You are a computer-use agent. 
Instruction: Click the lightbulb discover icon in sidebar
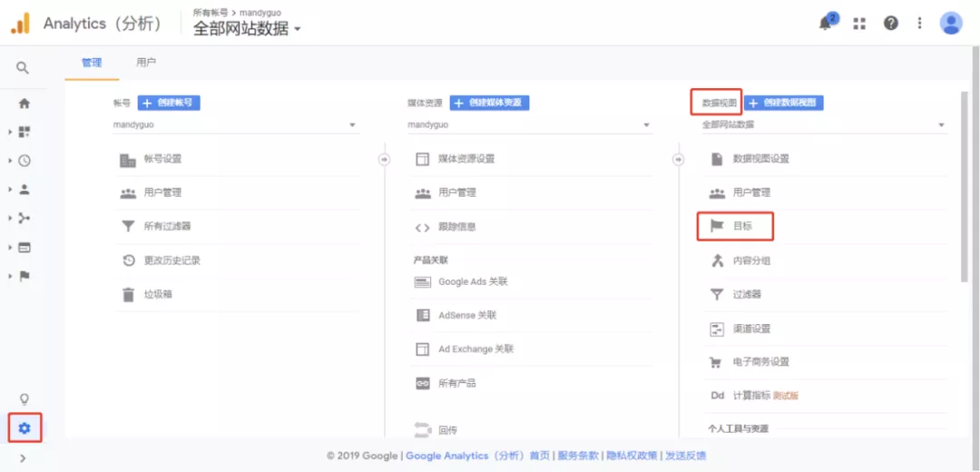tap(24, 398)
